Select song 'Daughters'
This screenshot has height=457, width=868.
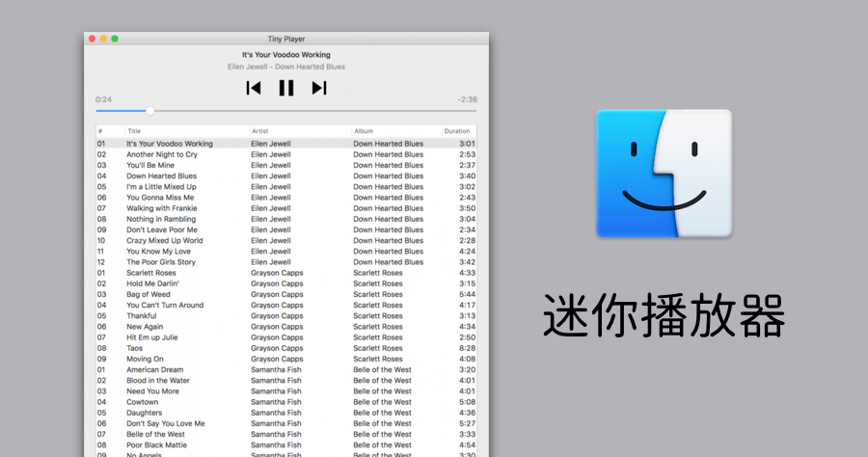tap(144, 413)
